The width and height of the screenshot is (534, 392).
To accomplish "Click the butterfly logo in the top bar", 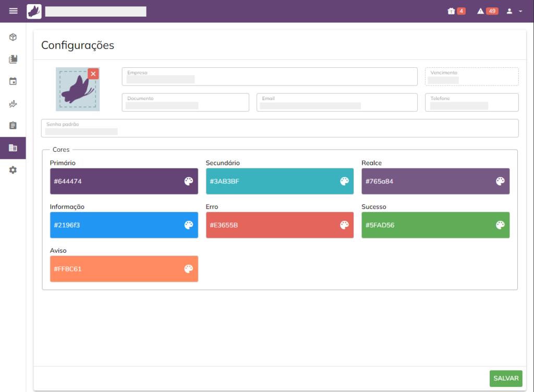I will pos(34,11).
